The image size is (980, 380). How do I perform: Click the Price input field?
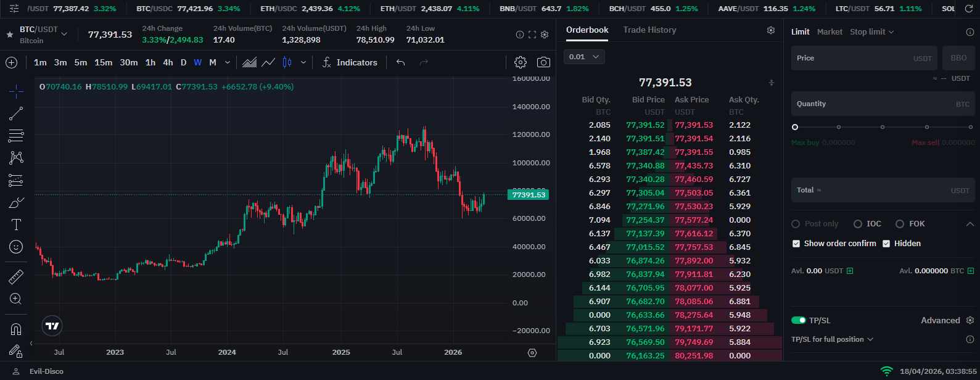pyautogui.click(x=864, y=58)
